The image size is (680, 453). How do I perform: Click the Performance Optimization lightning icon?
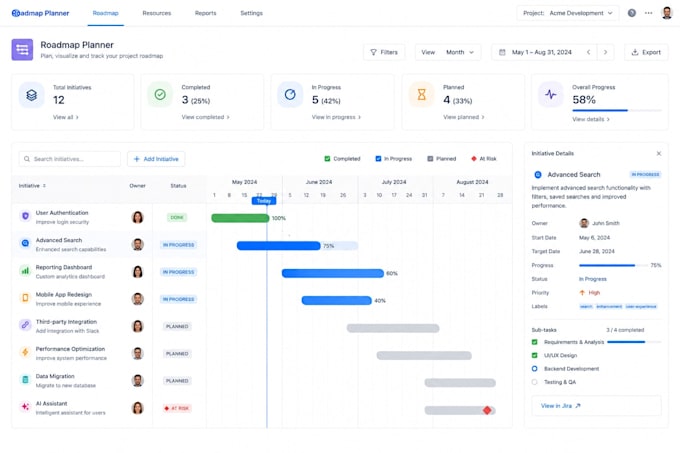[25, 352]
